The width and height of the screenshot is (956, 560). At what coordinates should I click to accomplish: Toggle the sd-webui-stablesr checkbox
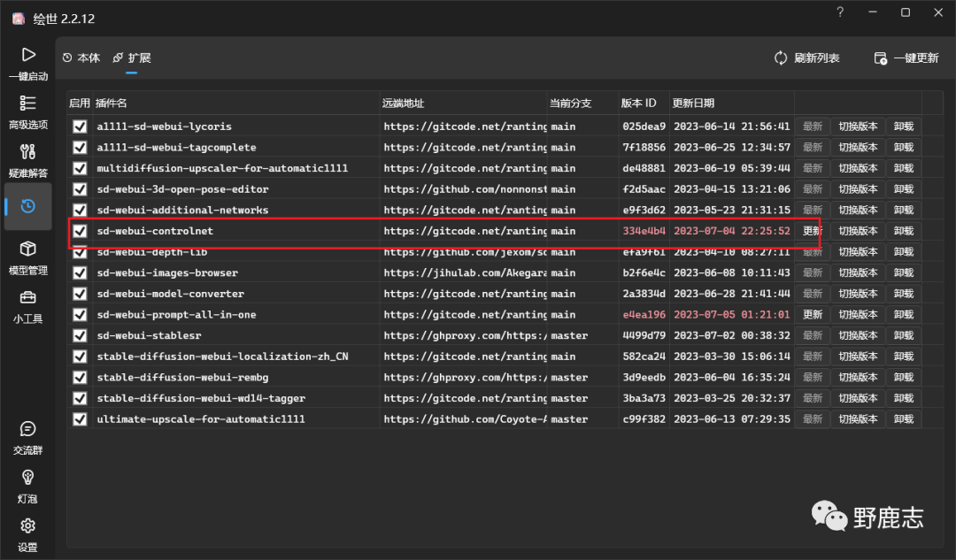tap(80, 336)
